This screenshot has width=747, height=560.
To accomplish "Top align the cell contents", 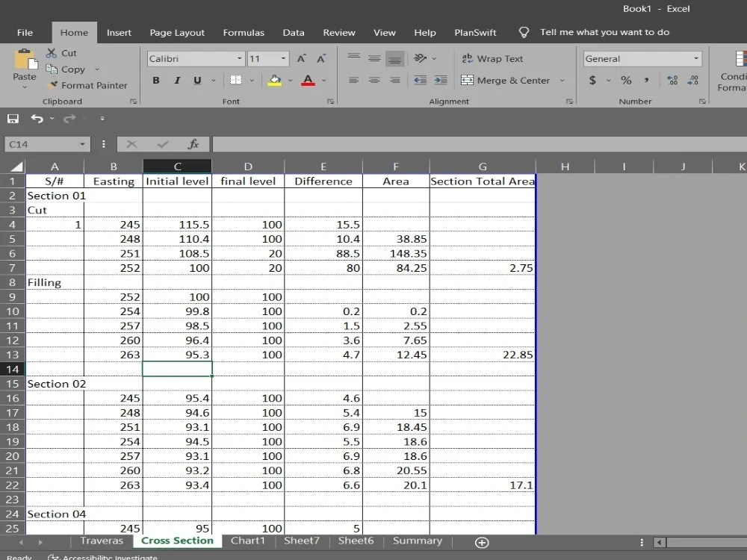I will pyautogui.click(x=353, y=58).
